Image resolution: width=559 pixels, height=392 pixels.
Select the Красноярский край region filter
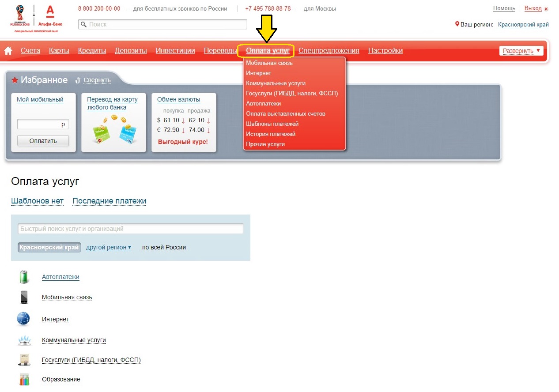click(49, 247)
